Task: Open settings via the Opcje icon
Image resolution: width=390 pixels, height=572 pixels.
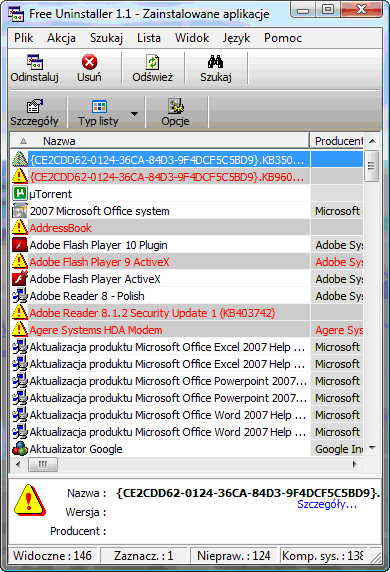Action: (176, 106)
